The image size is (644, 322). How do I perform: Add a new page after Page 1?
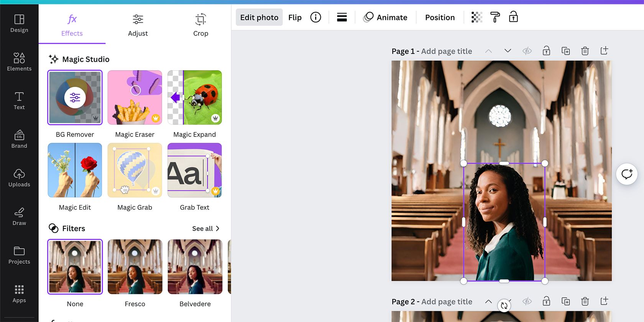[604, 51]
